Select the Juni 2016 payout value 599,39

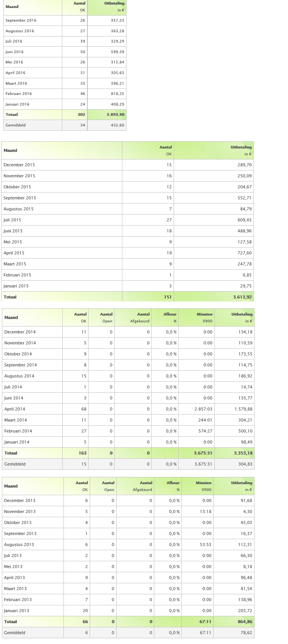[x=117, y=52]
